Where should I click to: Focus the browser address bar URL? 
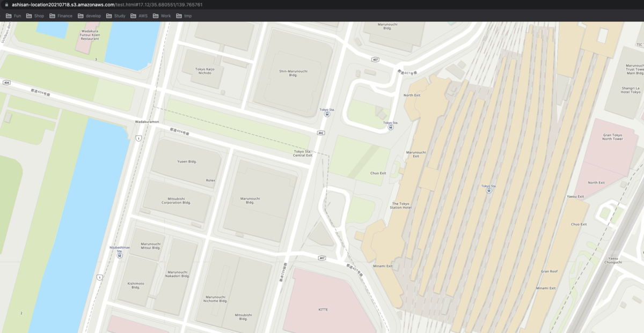tap(107, 4)
